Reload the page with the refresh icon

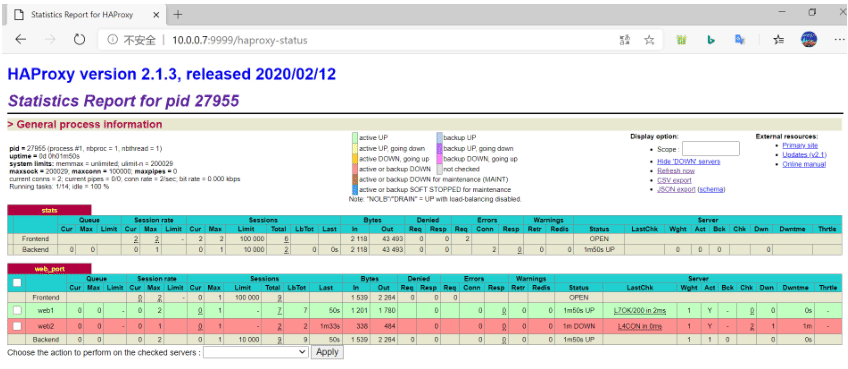[x=80, y=39]
